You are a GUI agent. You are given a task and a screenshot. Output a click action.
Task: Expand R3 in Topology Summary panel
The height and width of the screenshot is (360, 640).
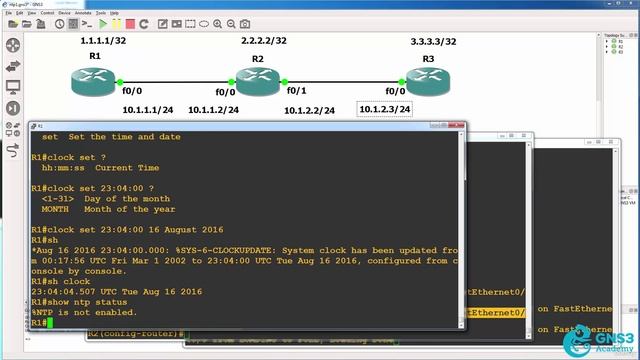tap(607, 52)
